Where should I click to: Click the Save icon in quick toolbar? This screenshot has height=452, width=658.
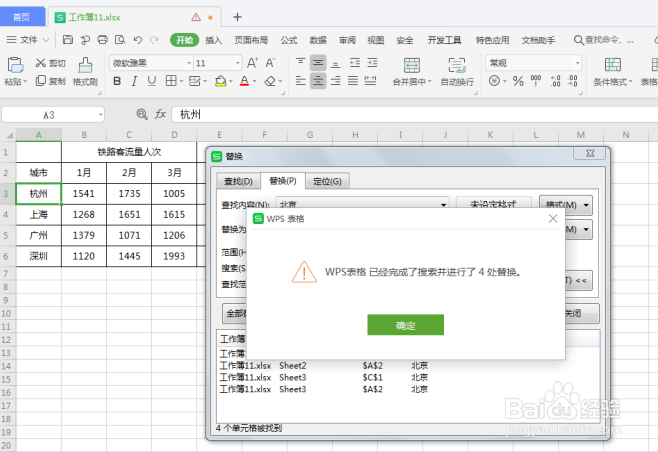pyautogui.click(x=68, y=40)
